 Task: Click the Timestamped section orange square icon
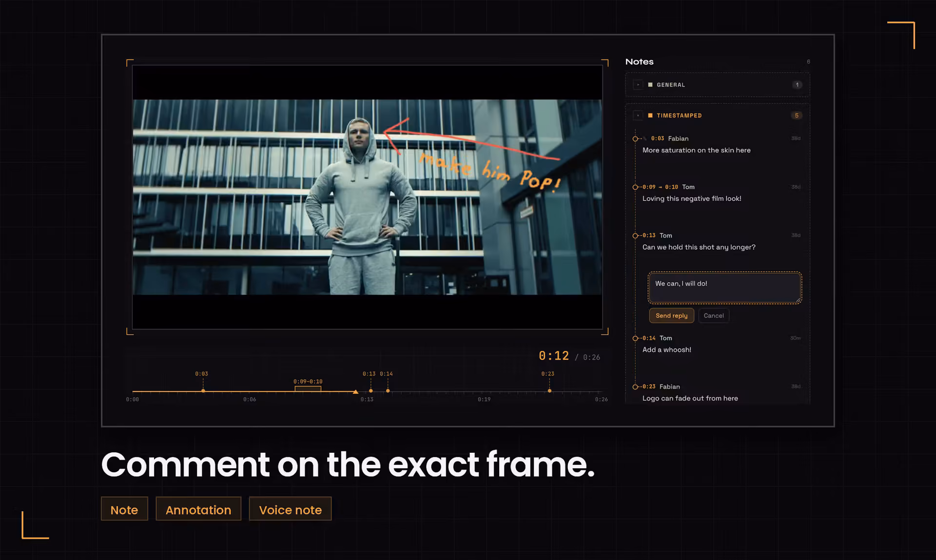650,116
